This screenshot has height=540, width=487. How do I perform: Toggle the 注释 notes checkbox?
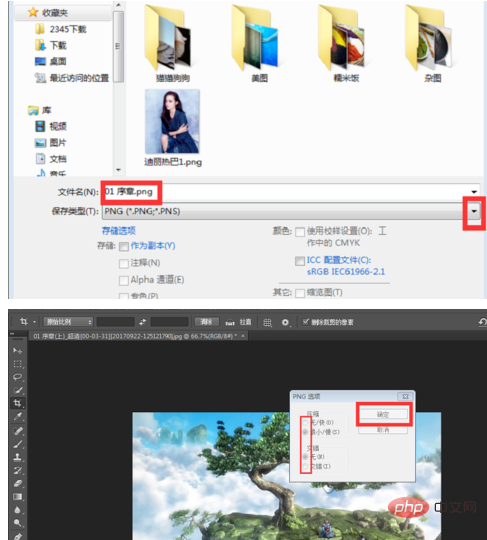124,264
